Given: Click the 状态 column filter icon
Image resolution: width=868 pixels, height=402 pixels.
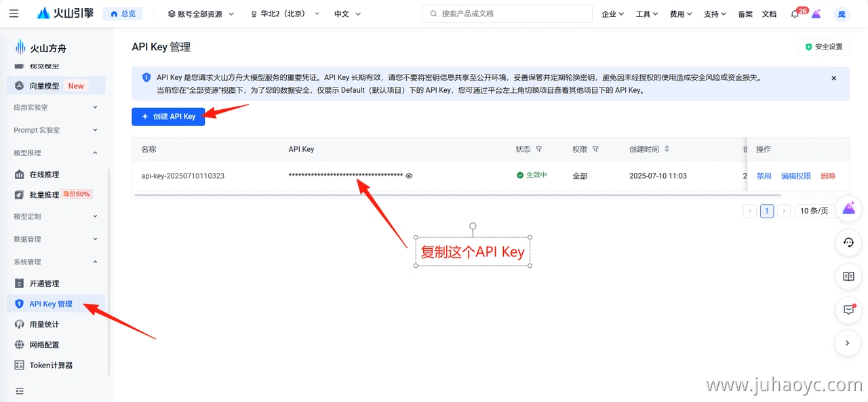Looking at the screenshot, I should [539, 149].
